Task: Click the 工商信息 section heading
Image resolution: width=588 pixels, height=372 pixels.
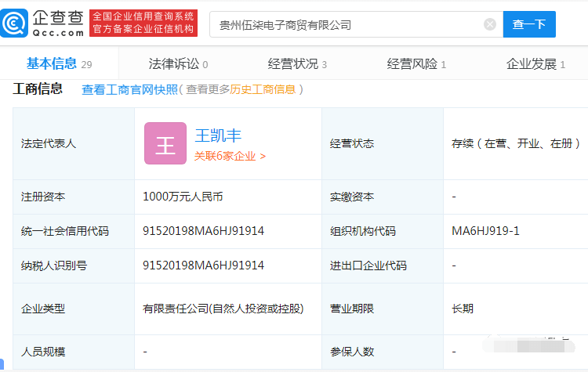Action: [x=38, y=88]
